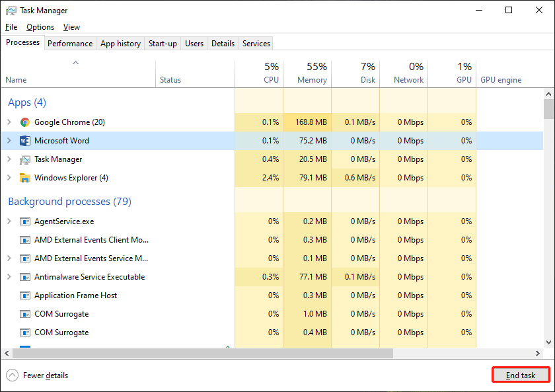Expand the Windows Explorer process group
The width and height of the screenshot is (555, 392).
[9, 177]
